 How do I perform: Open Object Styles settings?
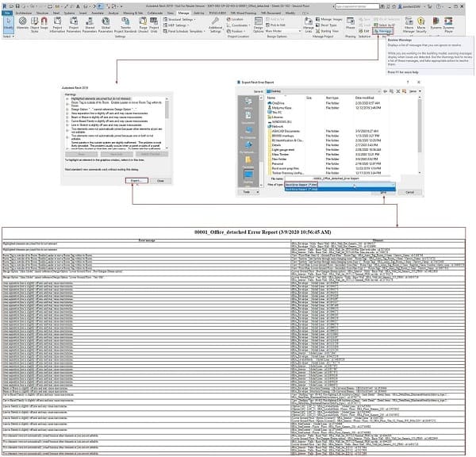35,25
